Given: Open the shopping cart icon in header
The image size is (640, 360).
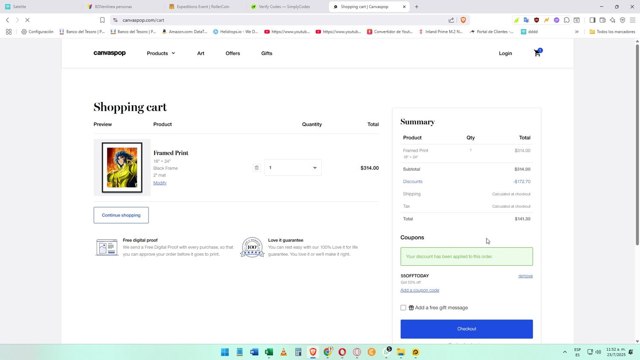Looking at the screenshot, I should tap(538, 53).
